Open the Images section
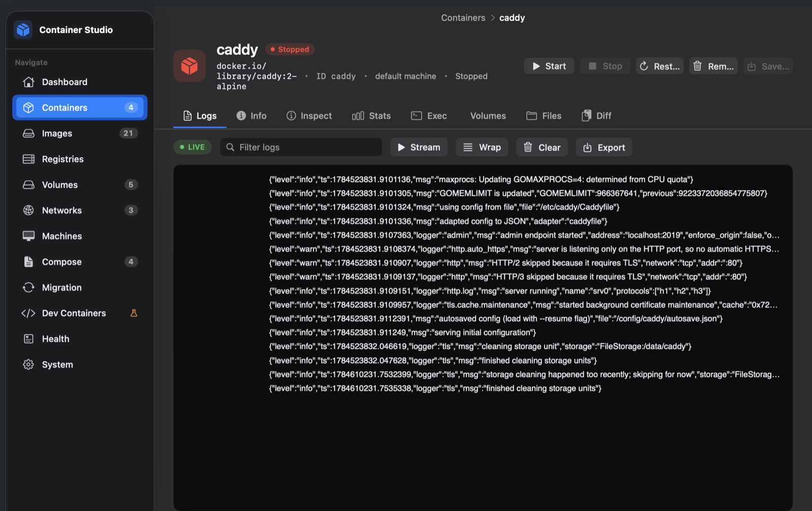This screenshot has width=812, height=511. (x=80, y=133)
